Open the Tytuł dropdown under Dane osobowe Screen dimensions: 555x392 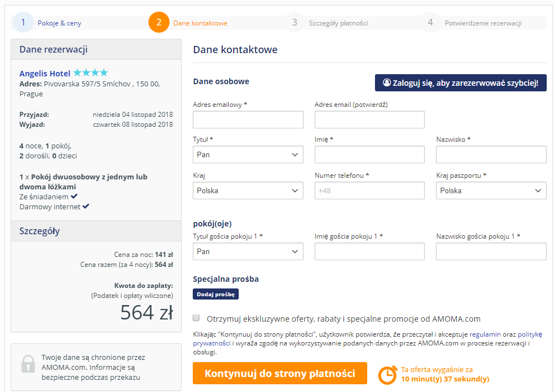(248, 154)
